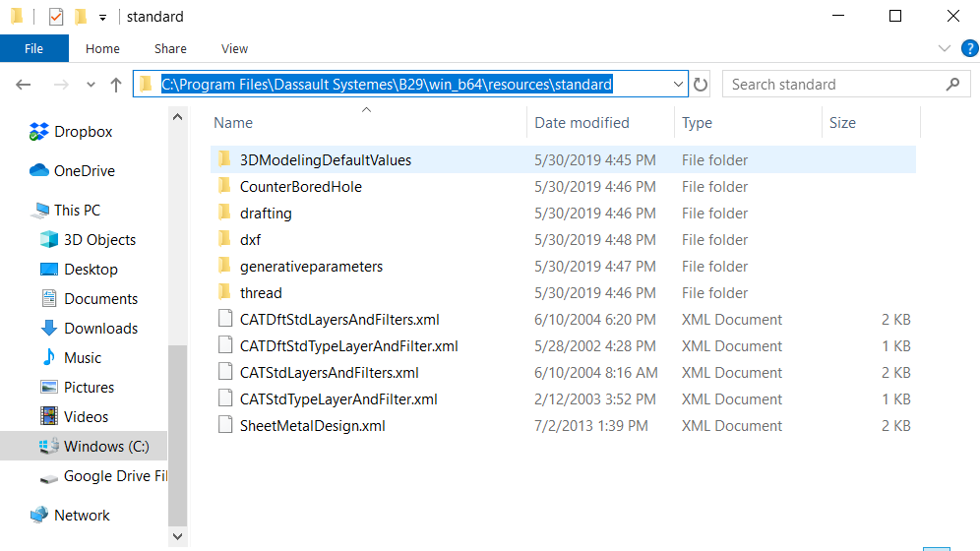Open Pictures in sidebar
This screenshot has width=980, height=551.
76,388
